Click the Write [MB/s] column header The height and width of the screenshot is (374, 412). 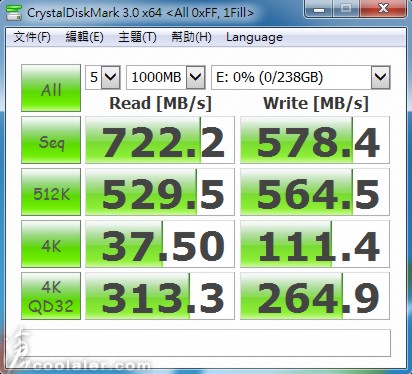tap(316, 103)
